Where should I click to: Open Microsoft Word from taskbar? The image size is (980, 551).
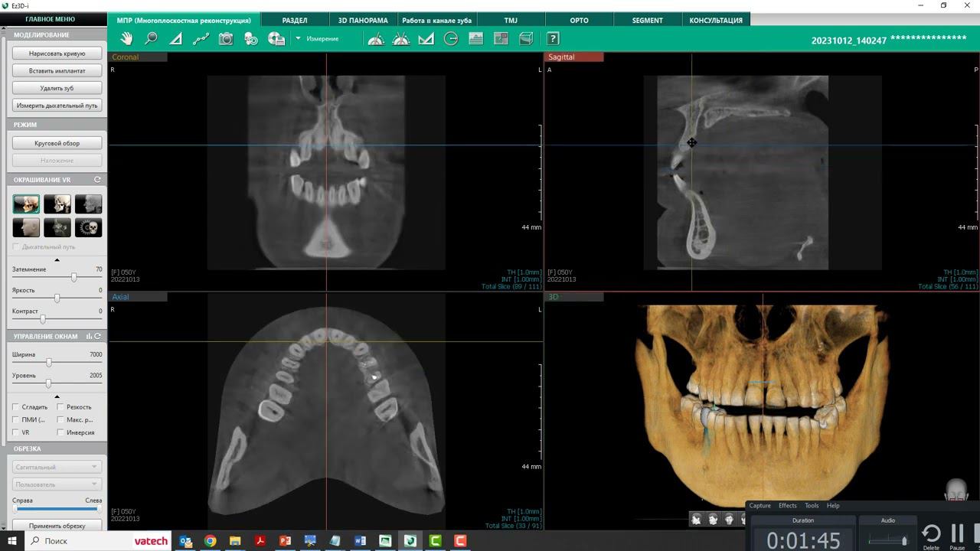click(360, 541)
